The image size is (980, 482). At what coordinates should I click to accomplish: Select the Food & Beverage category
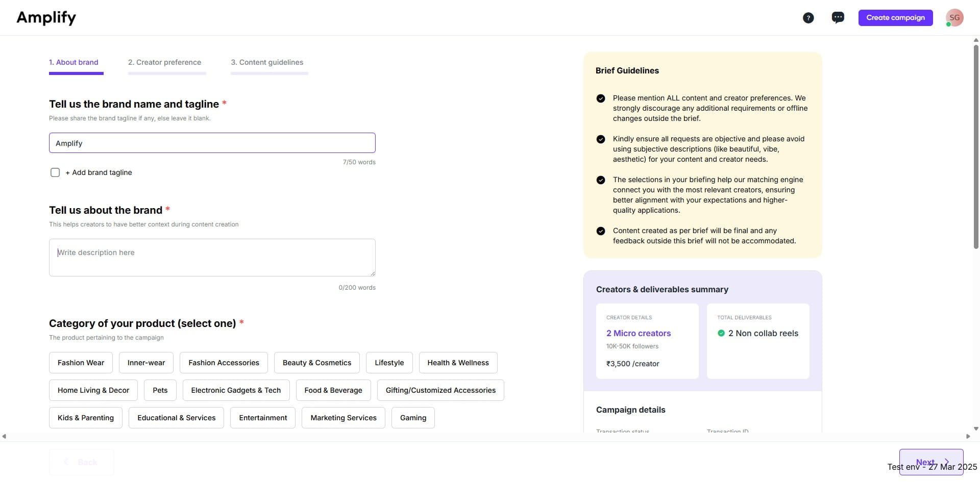[333, 390]
